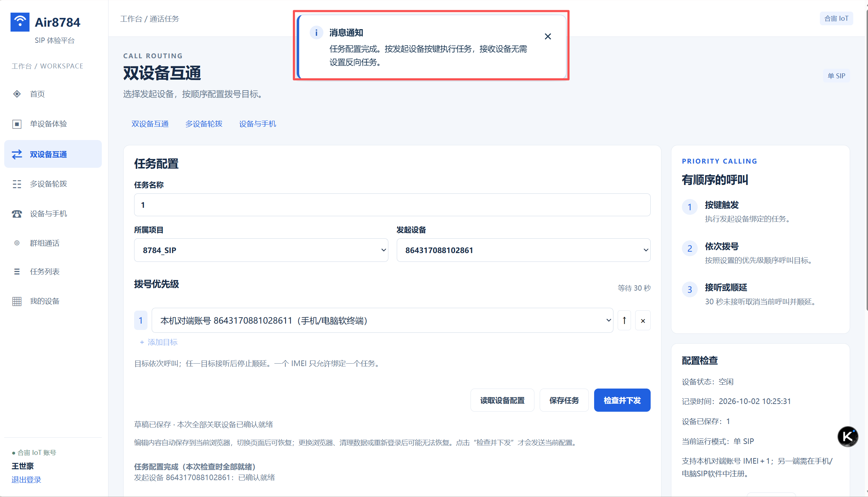
Task: Click the floating round K icon
Action: tap(848, 436)
